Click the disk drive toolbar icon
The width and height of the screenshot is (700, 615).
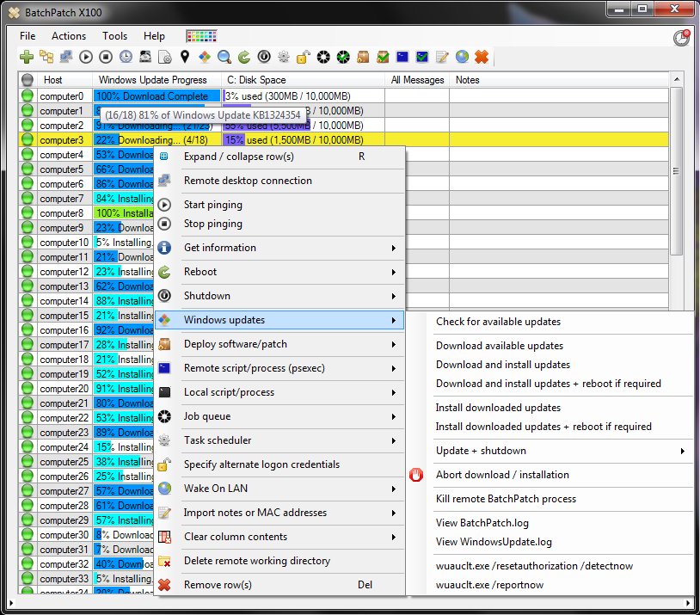tap(145, 57)
